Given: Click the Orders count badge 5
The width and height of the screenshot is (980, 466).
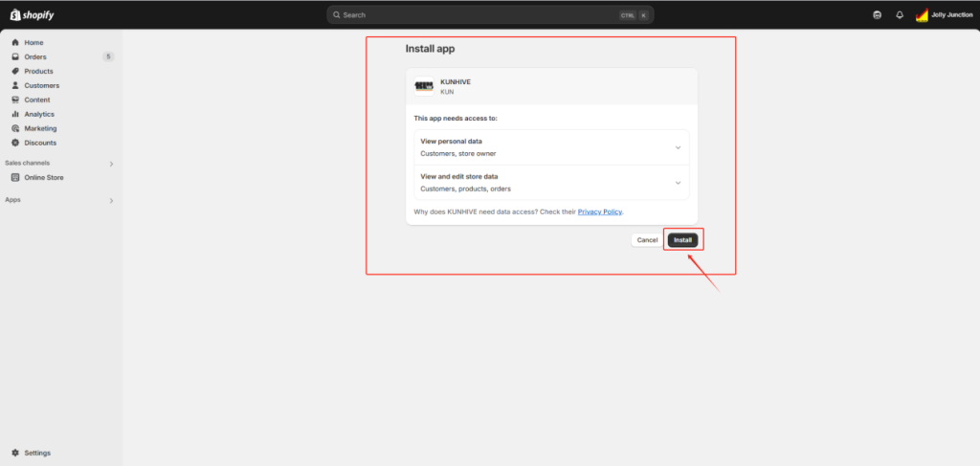Looking at the screenshot, I should (108, 56).
